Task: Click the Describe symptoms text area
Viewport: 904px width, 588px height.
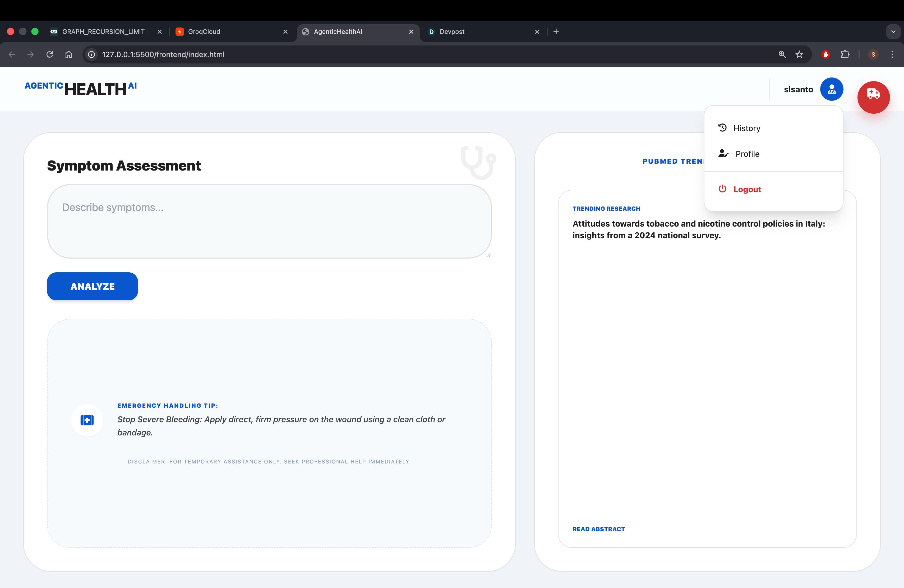Action: (269, 221)
